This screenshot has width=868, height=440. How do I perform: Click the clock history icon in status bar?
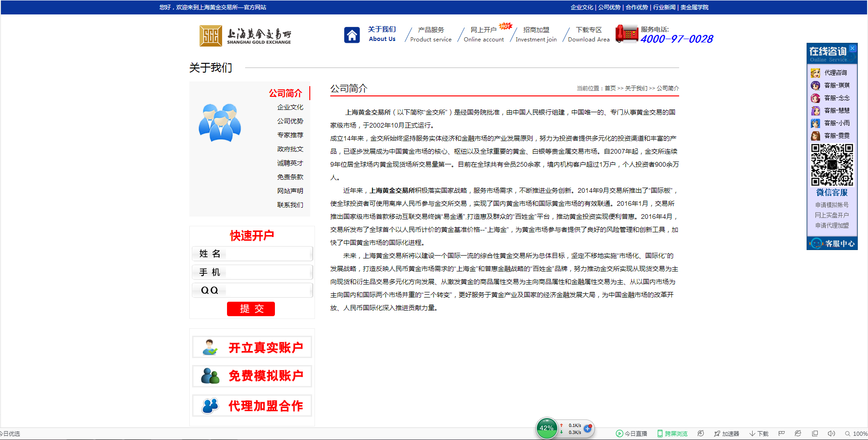701,433
